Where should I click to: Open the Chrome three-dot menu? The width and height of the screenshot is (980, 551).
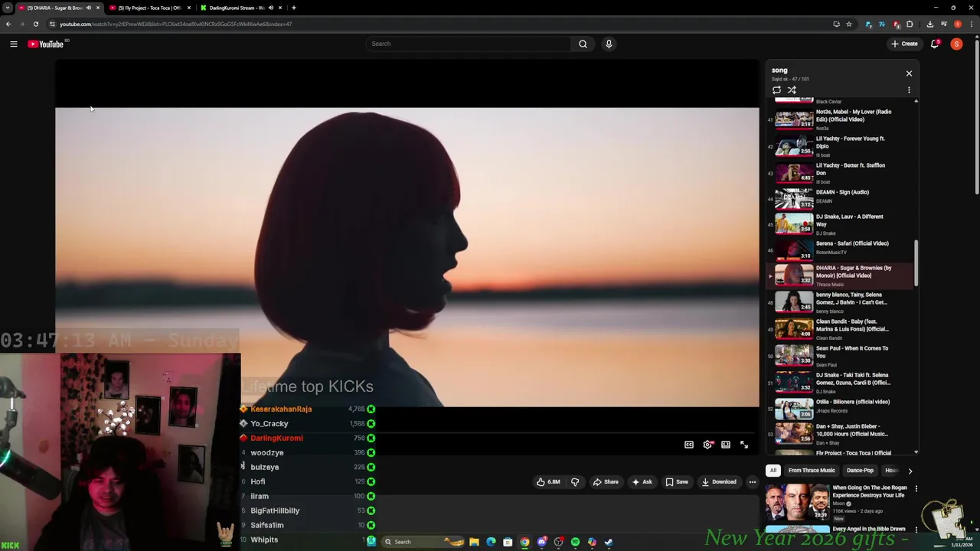click(x=972, y=24)
